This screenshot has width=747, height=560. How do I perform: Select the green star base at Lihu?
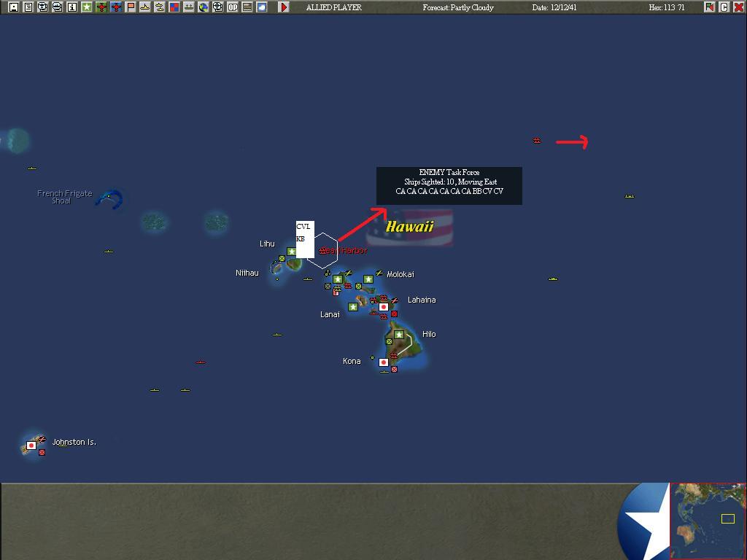tap(292, 252)
